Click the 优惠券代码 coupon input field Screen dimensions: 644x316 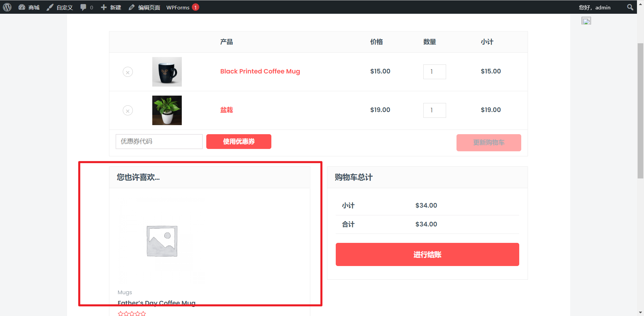(159, 142)
